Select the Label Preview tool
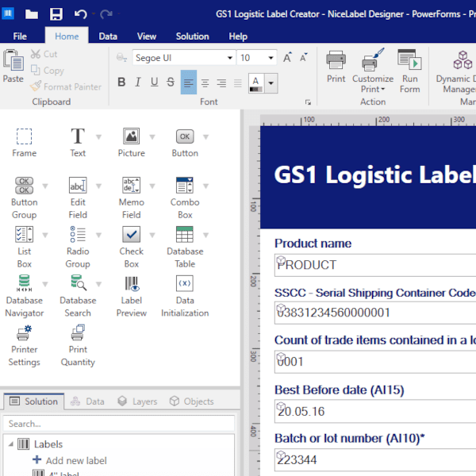The height and width of the screenshot is (476, 476). click(131, 296)
